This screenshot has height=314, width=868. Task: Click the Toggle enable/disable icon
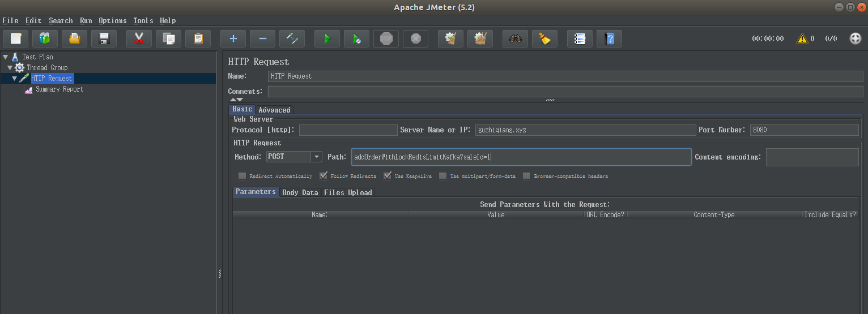pyautogui.click(x=292, y=38)
